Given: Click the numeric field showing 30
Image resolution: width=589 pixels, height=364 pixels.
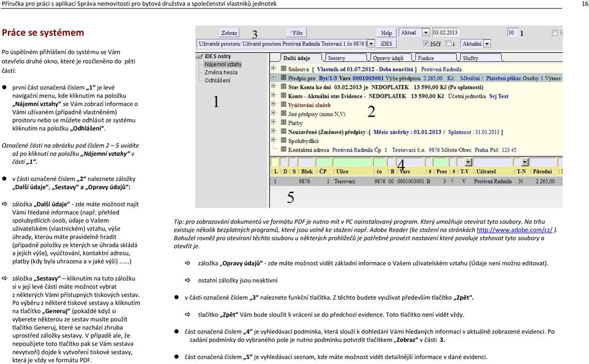Looking at the screenshot, I should coord(512,32).
